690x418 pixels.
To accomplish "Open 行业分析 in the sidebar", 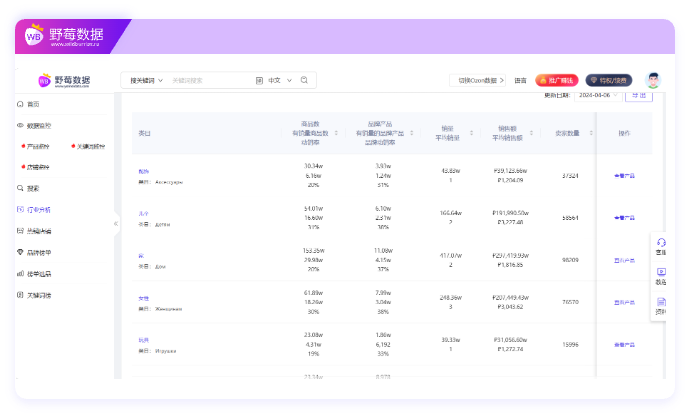I will 39,210.
